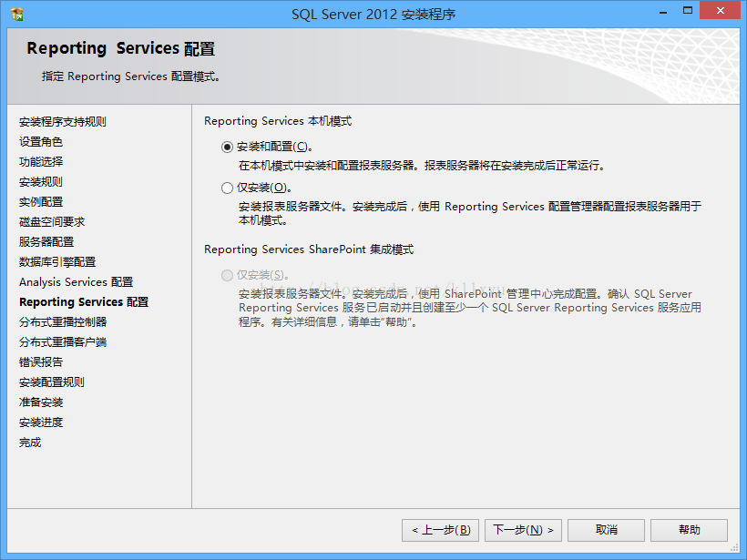Select 分布式重播客户端 step in sidebar

pyautogui.click(x=63, y=341)
